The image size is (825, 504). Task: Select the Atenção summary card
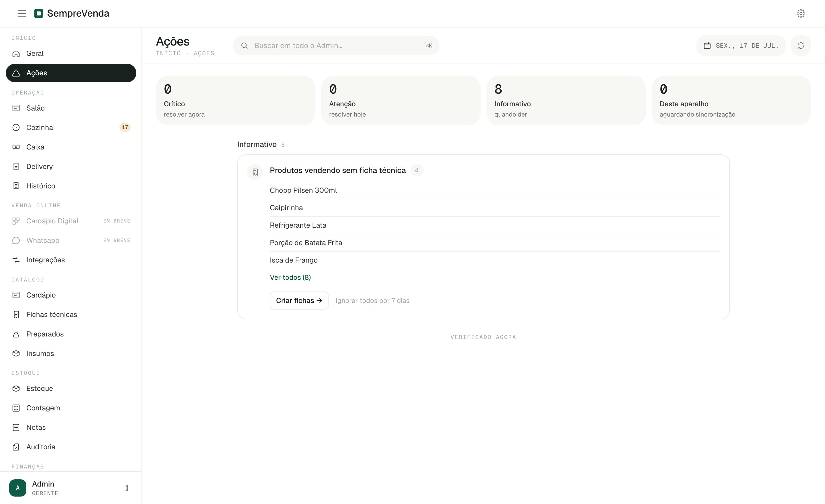[401, 101]
